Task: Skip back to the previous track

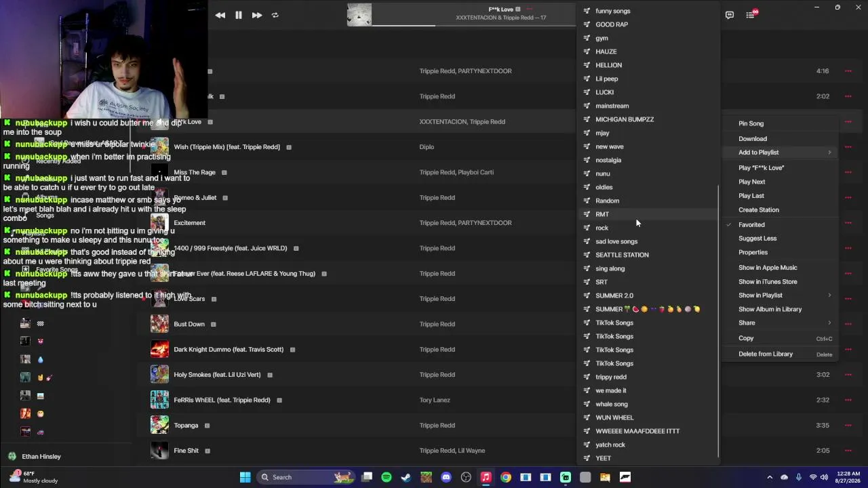Action: [x=220, y=15]
